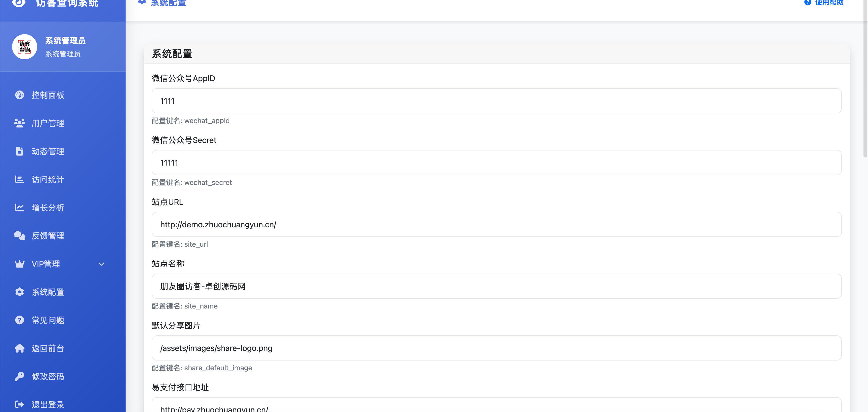Expand the VIP管理 submenu chevron
868x412 pixels.
101,264
